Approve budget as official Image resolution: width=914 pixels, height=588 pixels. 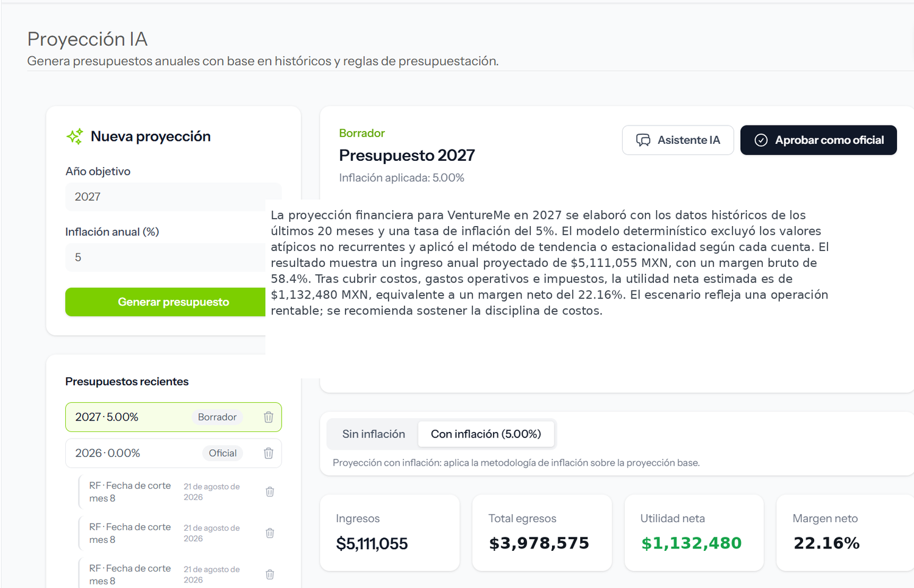(x=818, y=140)
